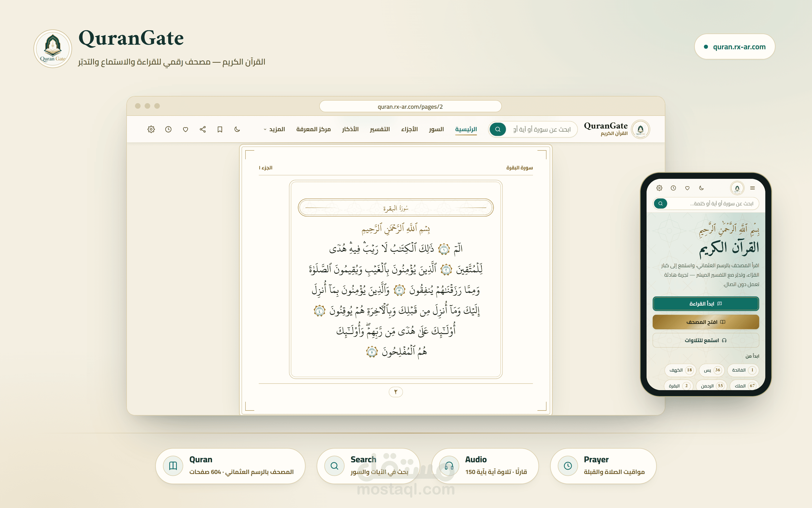Click the Quran feature book icon
The width and height of the screenshot is (812, 508).
coord(173,466)
